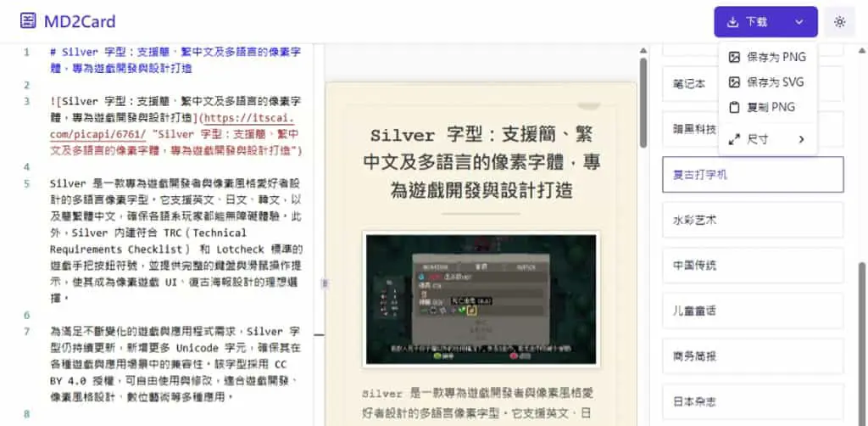Click the 下载 download button
Screen dimensions: 868x426
pyautogui.click(x=765, y=21)
